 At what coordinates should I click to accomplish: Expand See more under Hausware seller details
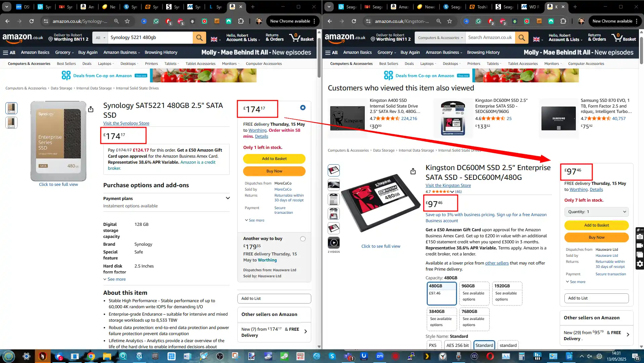pyautogui.click(x=576, y=282)
